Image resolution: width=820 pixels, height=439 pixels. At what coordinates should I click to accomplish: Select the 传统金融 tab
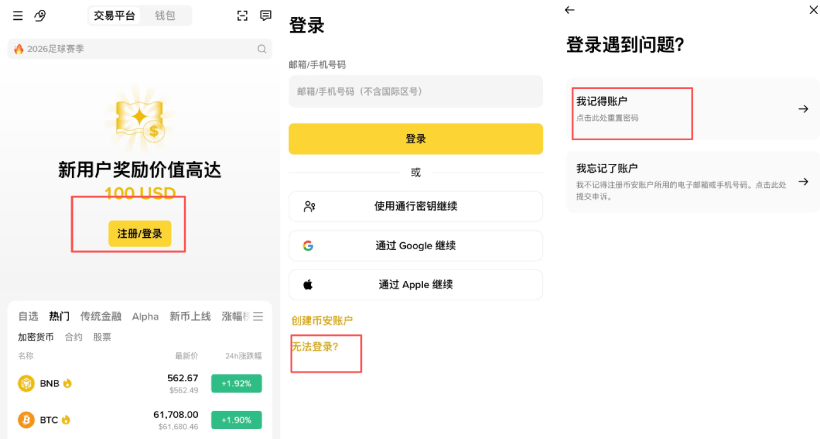(101, 317)
